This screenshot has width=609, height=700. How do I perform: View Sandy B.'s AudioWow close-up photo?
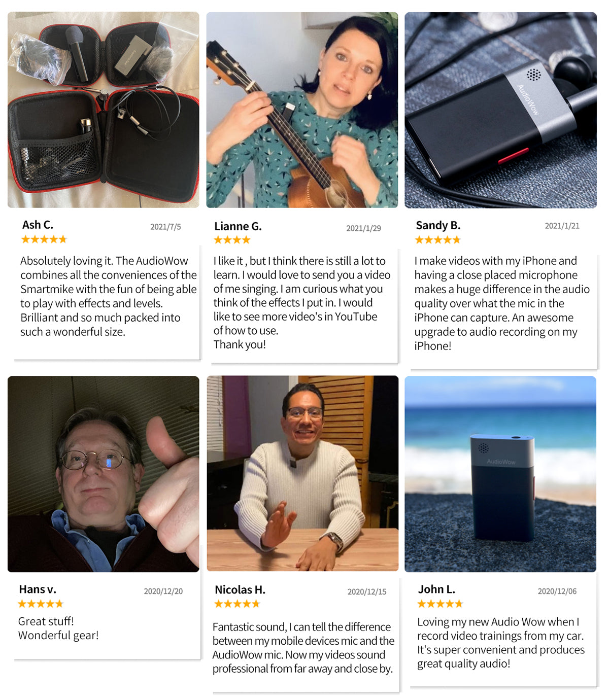pos(500,110)
